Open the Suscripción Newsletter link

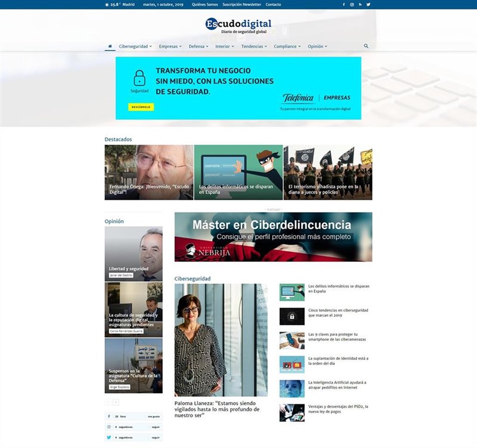(x=241, y=5)
